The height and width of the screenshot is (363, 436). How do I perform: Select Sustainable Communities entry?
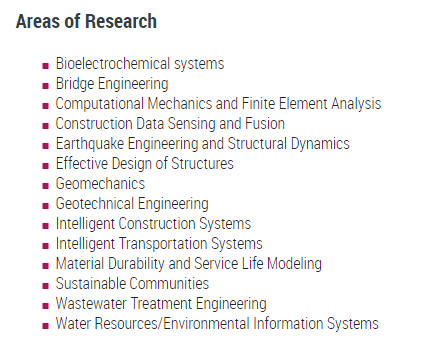pyautogui.click(x=132, y=284)
